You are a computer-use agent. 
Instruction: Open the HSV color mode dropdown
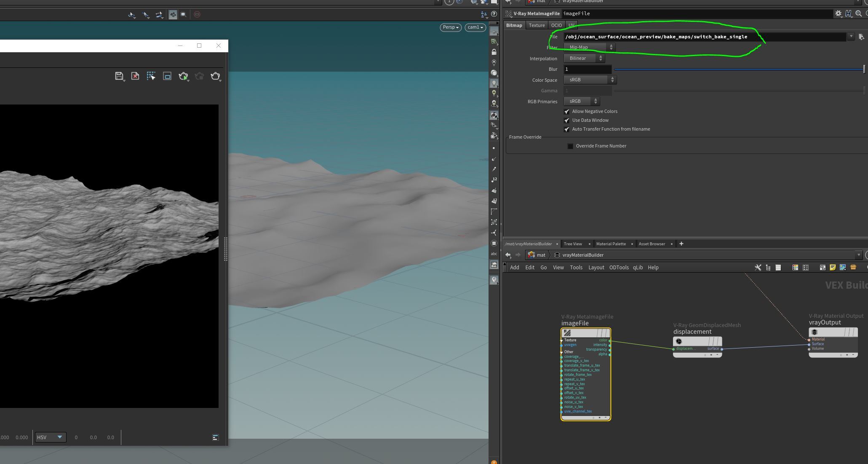coord(50,437)
